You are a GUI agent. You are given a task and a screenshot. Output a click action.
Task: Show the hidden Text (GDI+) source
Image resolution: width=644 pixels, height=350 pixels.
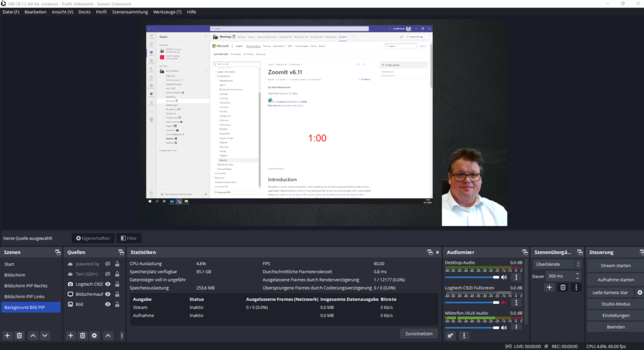[x=108, y=274]
